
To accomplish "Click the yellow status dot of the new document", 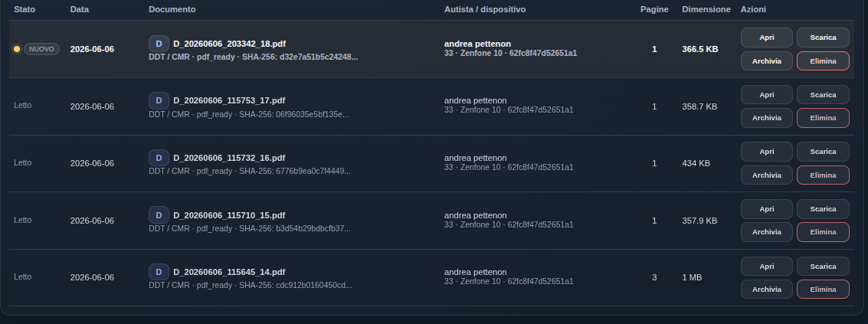I will (x=17, y=49).
